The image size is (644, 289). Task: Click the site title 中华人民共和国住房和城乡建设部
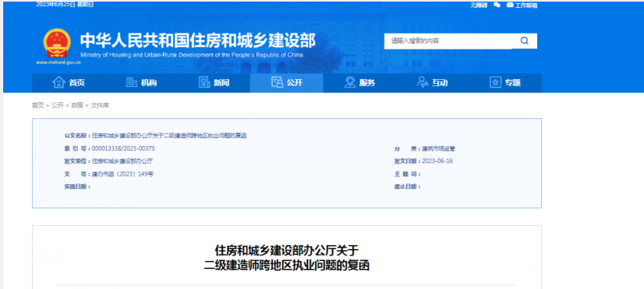[x=198, y=40]
